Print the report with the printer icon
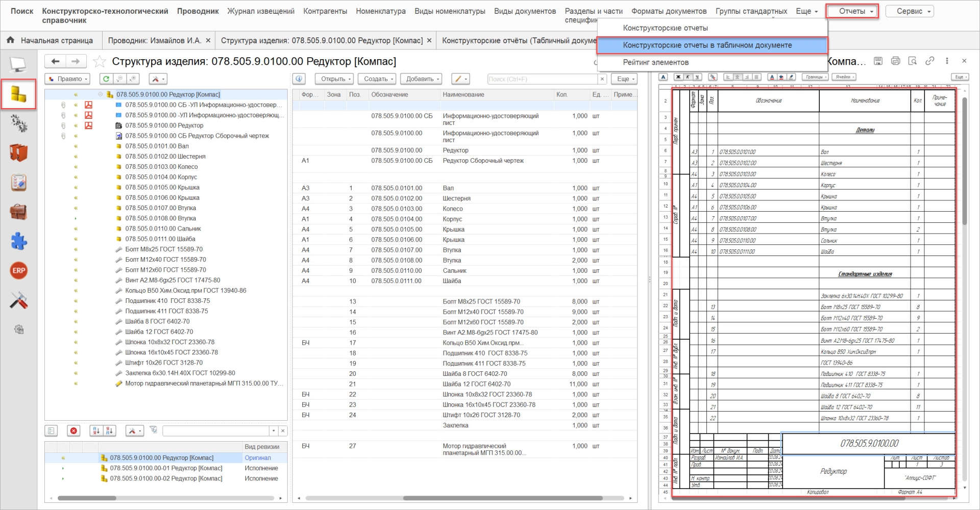The height and width of the screenshot is (510, 980). (895, 61)
